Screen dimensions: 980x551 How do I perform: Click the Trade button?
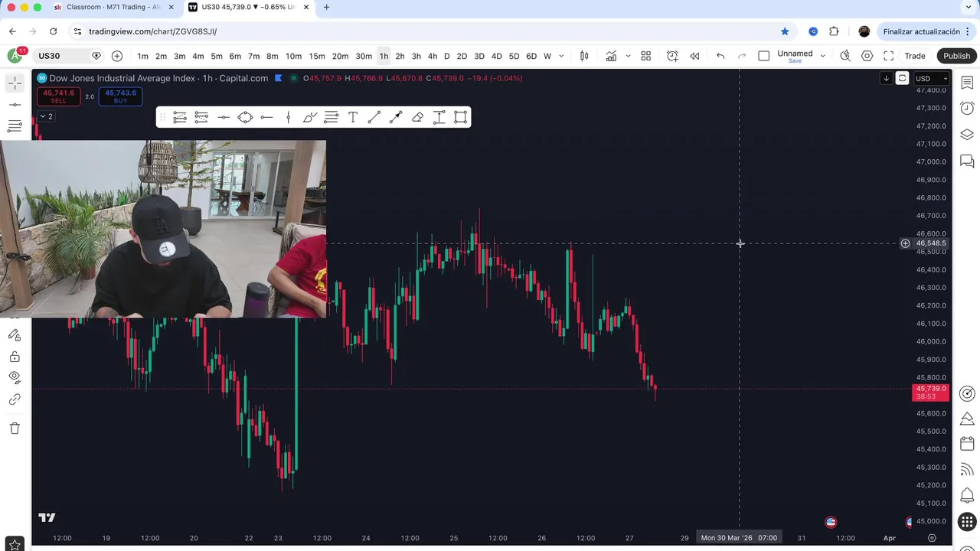pos(915,56)
